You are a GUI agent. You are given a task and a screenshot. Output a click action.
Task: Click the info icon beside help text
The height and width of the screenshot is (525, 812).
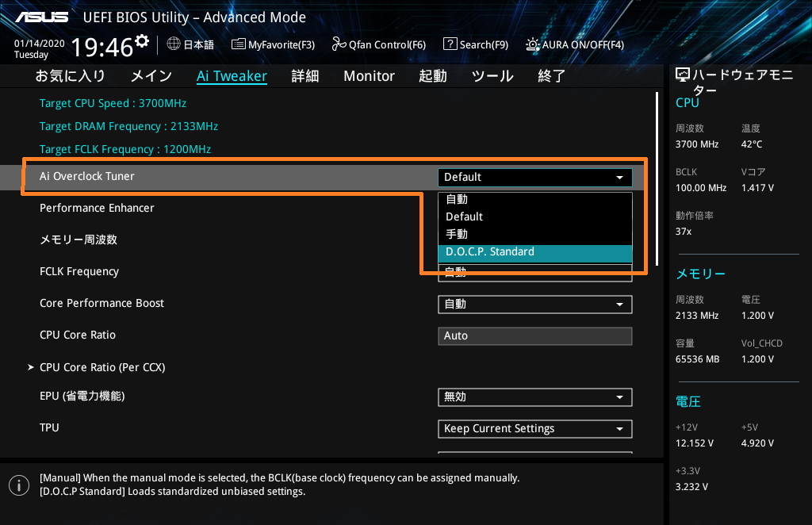(19, 485)
